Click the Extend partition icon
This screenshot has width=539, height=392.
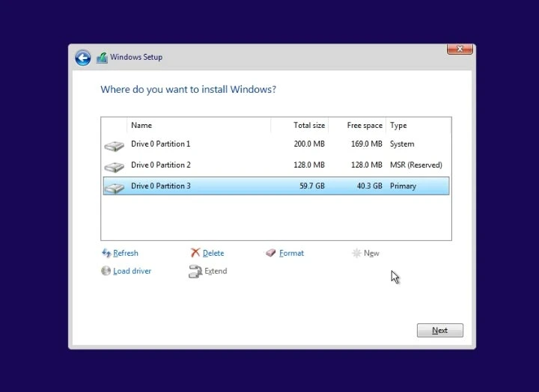coord(195,271)
